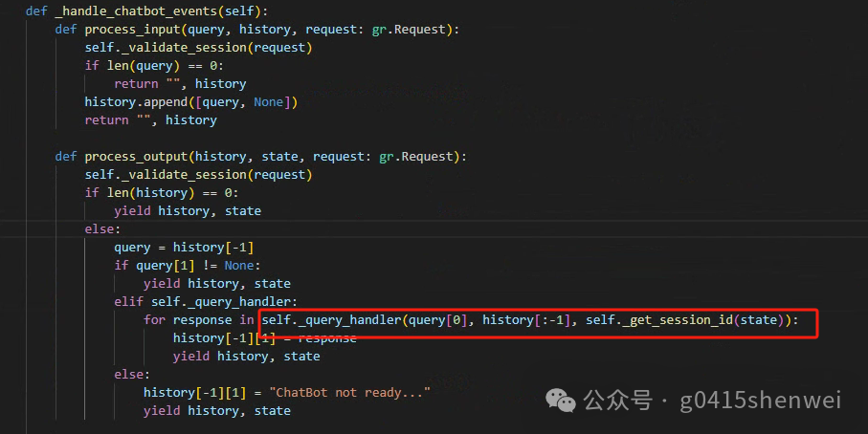Image resolution: width=868 pixels, height=434 pixels.
Task: Click the 'for' keyword in the response loop
Action: pos(154,320)
